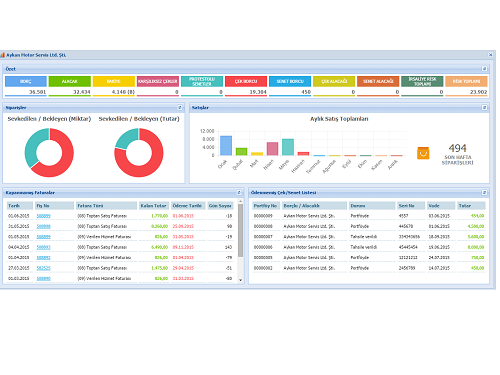Click the chart icon beside the Aykan Motor title
The height and width of the screenshot is (375, 500).
tap(2, 55)
